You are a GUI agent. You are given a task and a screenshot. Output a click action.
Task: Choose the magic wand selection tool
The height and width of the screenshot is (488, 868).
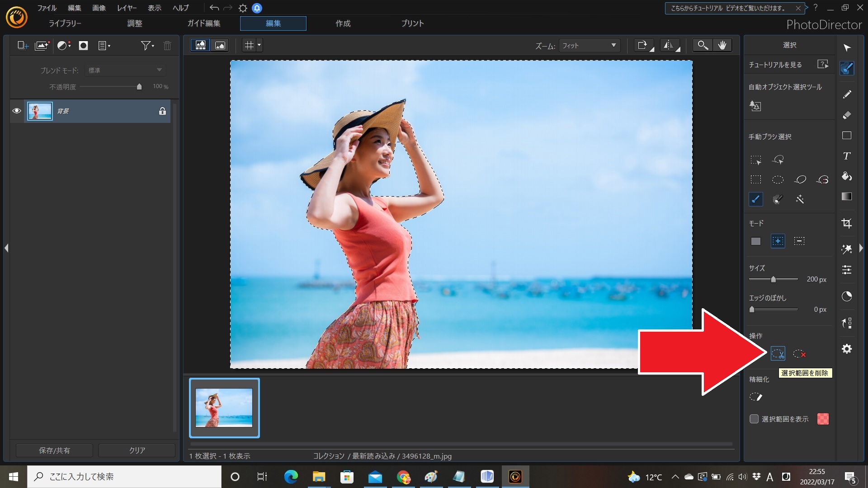[x=800, y=199]
